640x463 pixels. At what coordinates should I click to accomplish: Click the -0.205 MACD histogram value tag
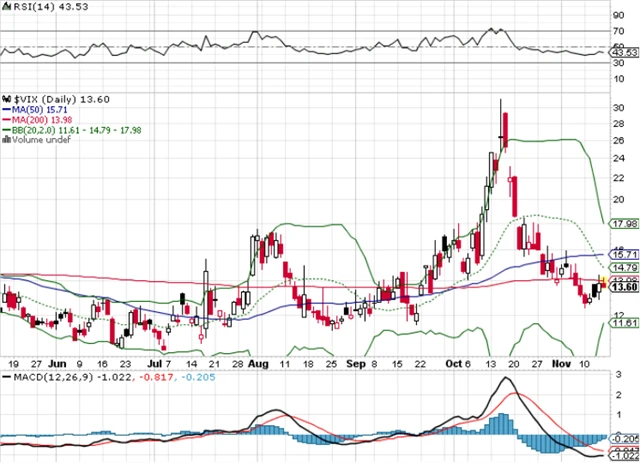point(624,439)
